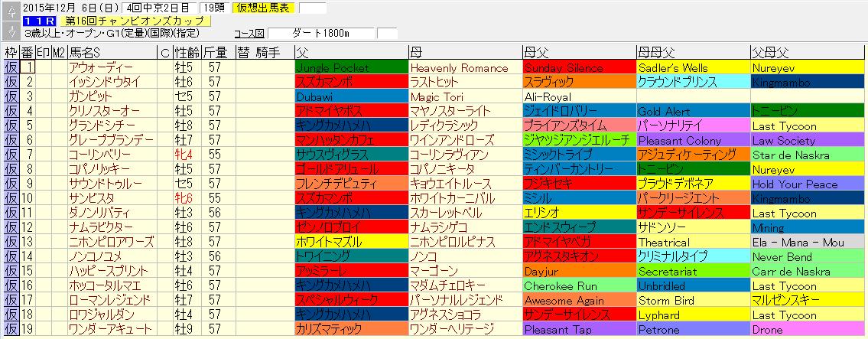
Task: Click the Awesome Again cell
Action: pos(579,300)
